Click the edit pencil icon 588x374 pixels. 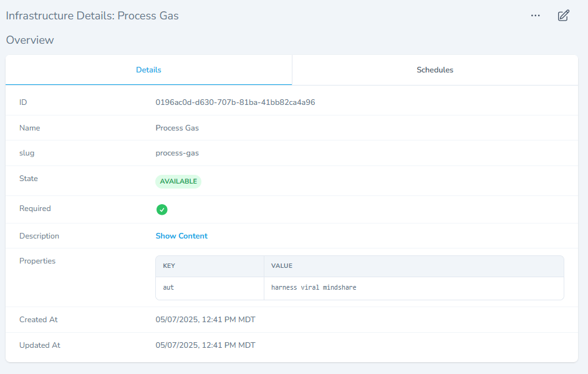(563, 16)
